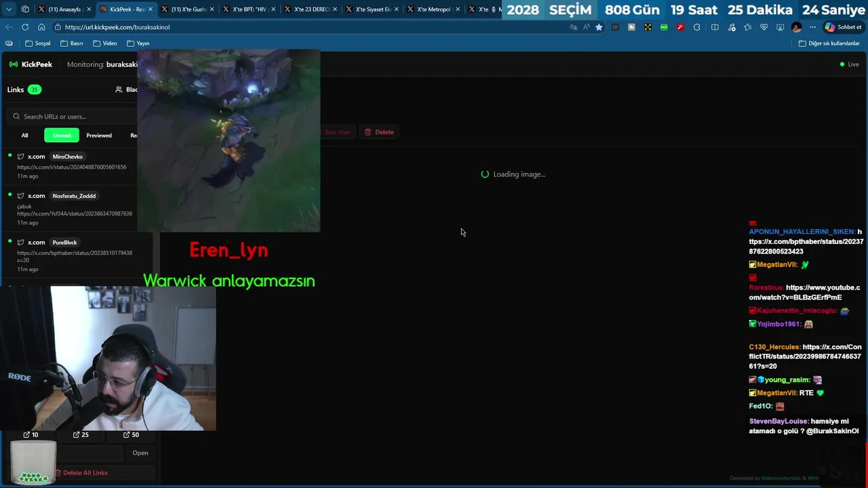
Task: Open 10 links batch button
Action: pyautogui.click(x=31, y=435)
